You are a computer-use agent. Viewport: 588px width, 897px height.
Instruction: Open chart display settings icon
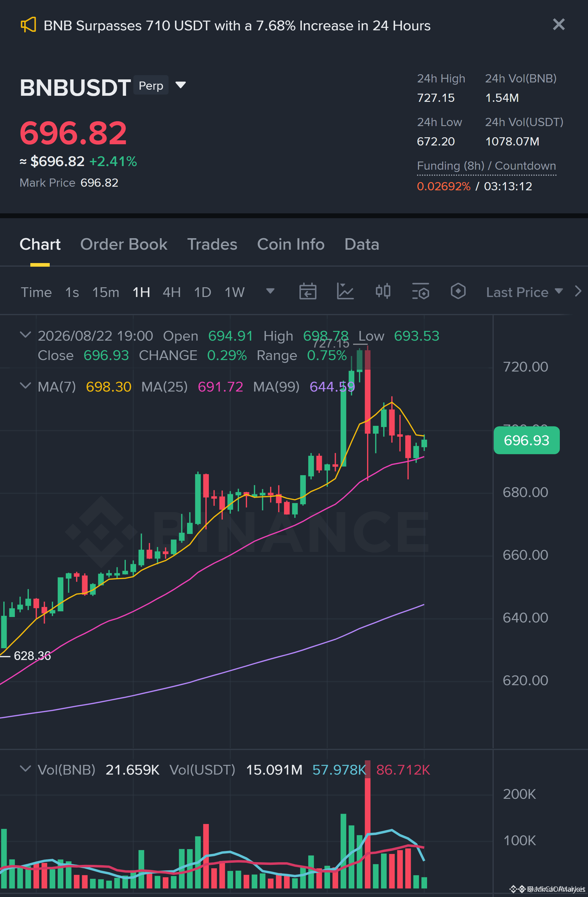421,291
